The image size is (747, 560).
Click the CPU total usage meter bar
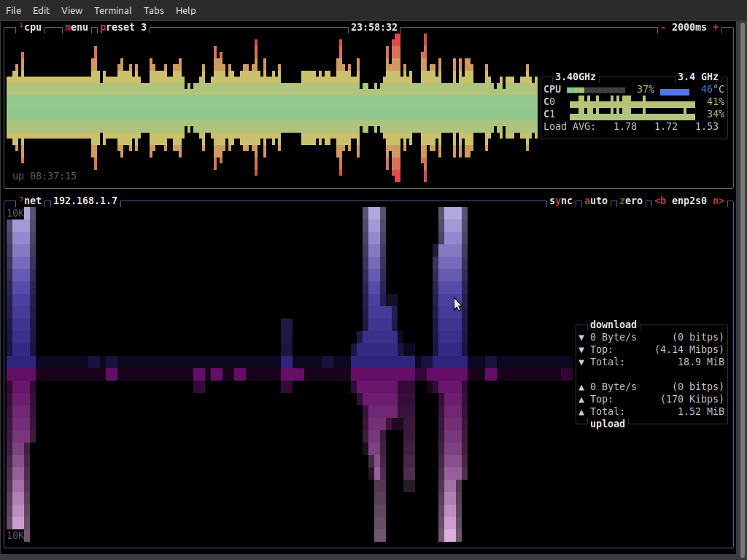tap(596, 90)
